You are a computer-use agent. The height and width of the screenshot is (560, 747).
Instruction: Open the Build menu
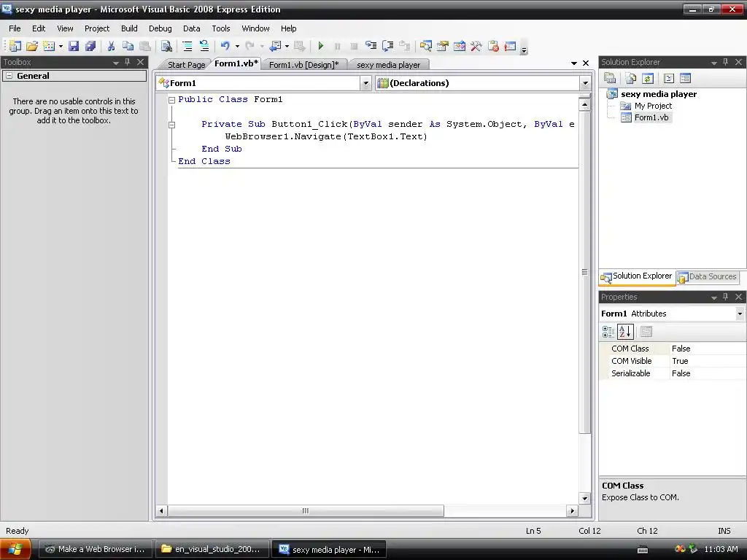point(129,28)
